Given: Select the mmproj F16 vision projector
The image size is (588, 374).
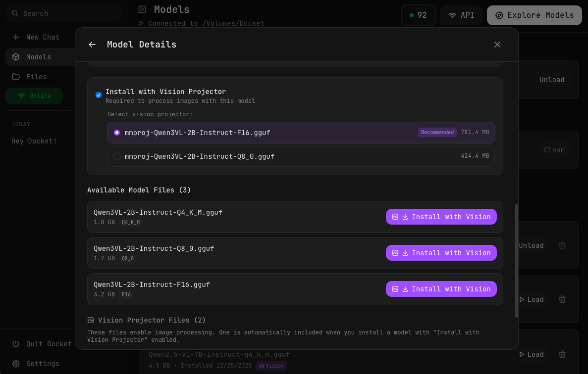Looking at the screenshot, I should [x=117, y=133].
